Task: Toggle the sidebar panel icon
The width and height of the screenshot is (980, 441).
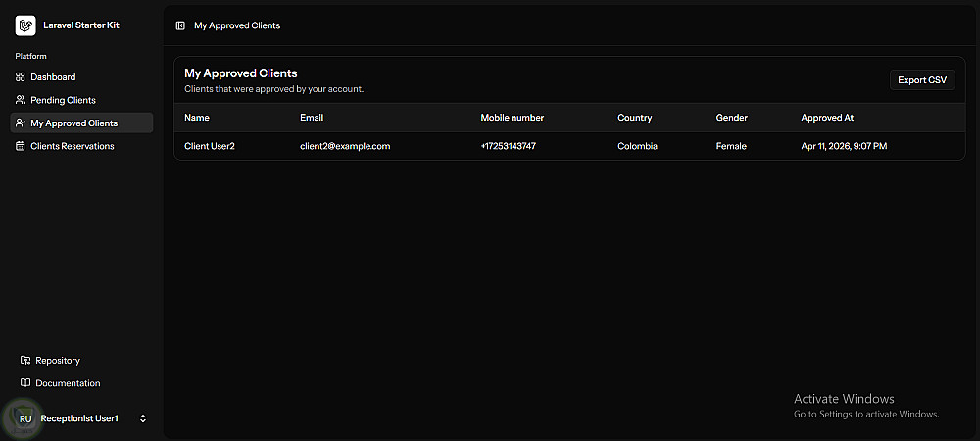Action: [x=180, y=25]
